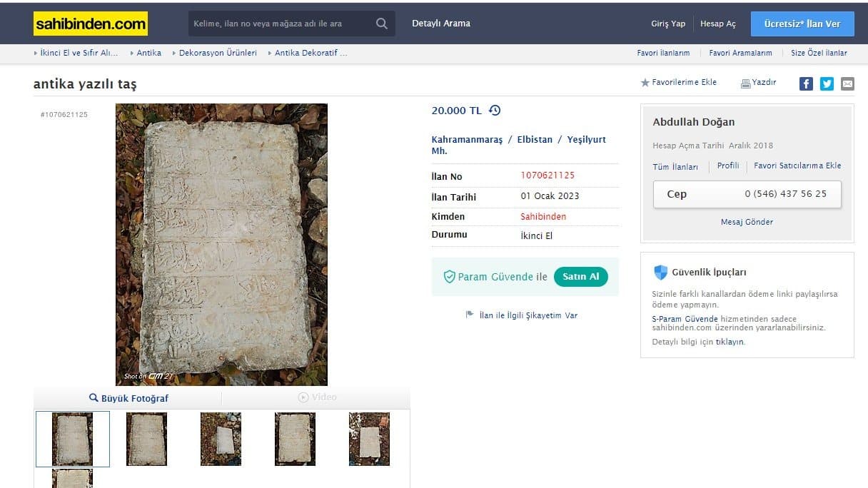Click the search magnifier icon
Screen dimensions: 868x488
pyautogui.click(x=382, y=24)
